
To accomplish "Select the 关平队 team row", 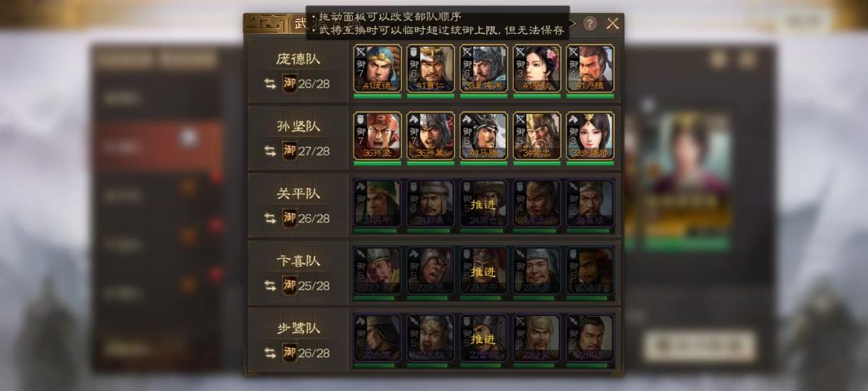I will click(434, 205).
